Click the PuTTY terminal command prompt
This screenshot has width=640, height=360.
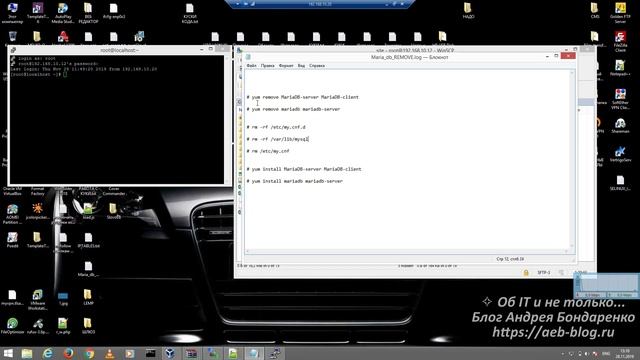(38, 74)
